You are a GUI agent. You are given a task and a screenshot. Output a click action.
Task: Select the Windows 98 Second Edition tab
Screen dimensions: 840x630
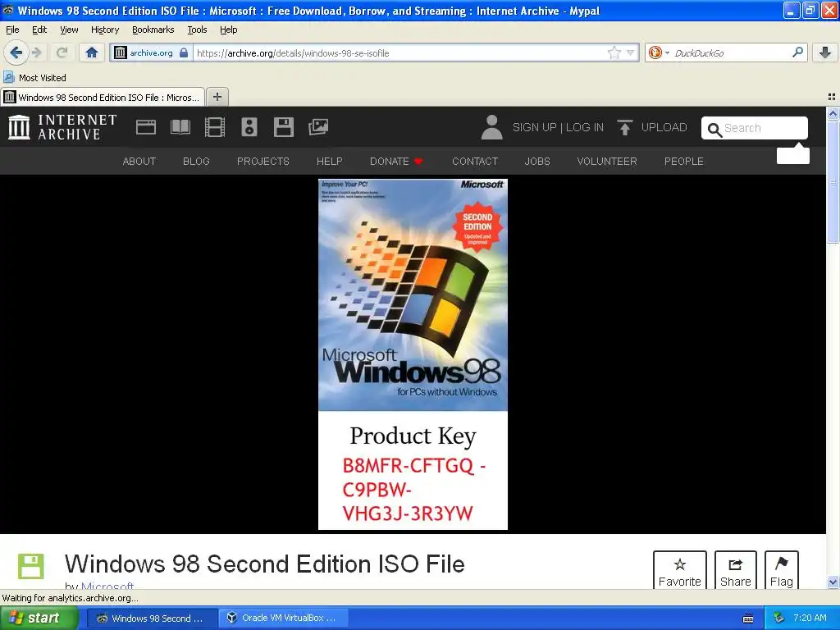(103, 97)
